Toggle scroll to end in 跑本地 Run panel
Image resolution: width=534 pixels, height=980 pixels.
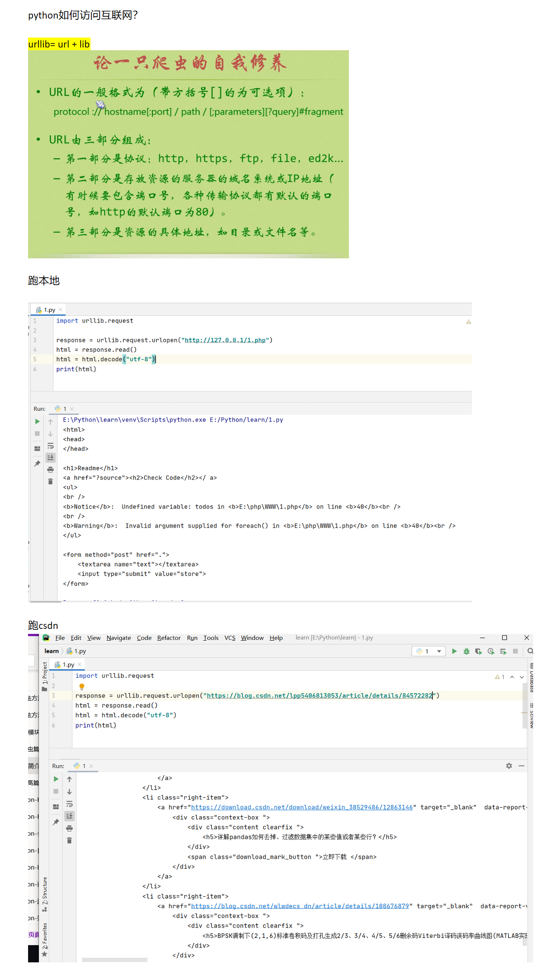(x=50, y=457)
